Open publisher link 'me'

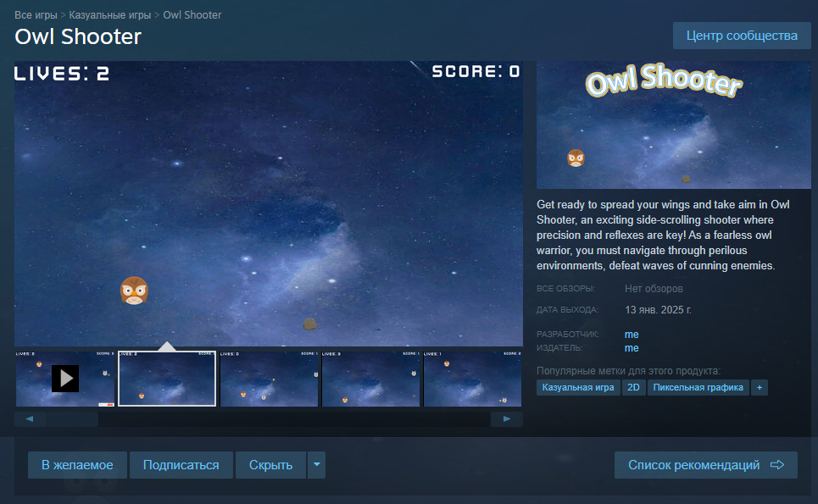point(632,347)
